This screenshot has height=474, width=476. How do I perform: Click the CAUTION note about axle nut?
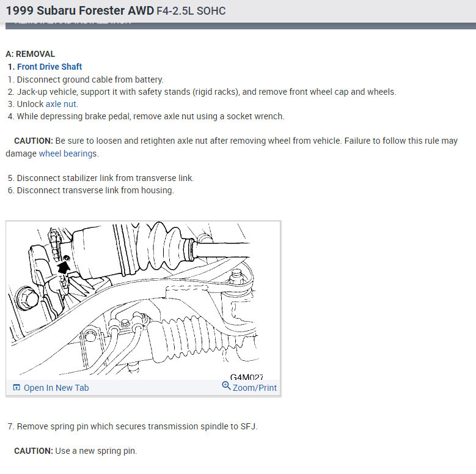click(x=232, y=147)
